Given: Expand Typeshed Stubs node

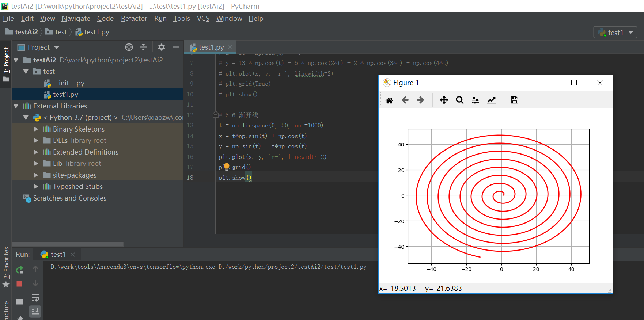Looking at the screenshot, I should pyautogui.click(x=36, y=186).
